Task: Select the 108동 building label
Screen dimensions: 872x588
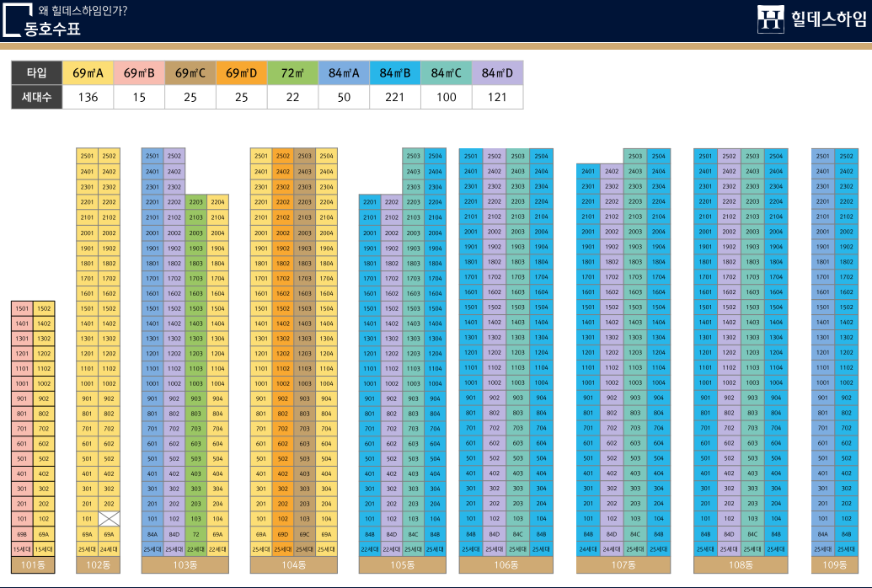Action: click(741, 565)
